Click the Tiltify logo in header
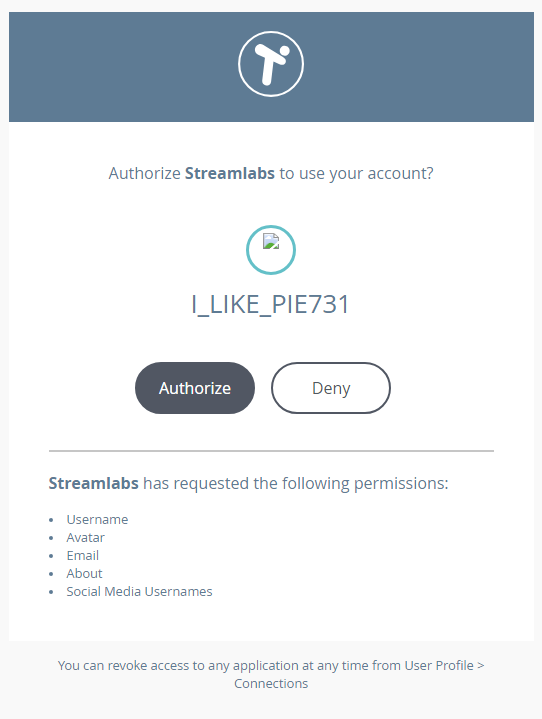Viewport: 542px width, 719px height. coord(271,64)
